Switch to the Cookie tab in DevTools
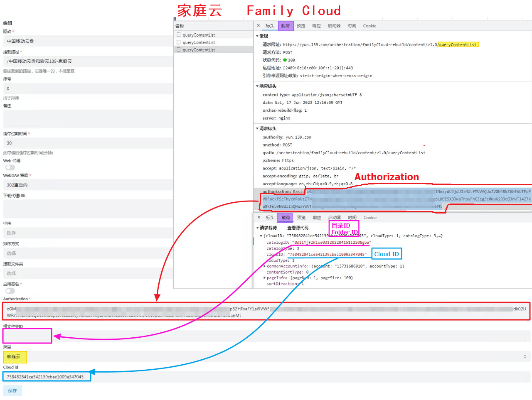The width and height of the screenshot is (532, 400). click(x=369, y=25)
